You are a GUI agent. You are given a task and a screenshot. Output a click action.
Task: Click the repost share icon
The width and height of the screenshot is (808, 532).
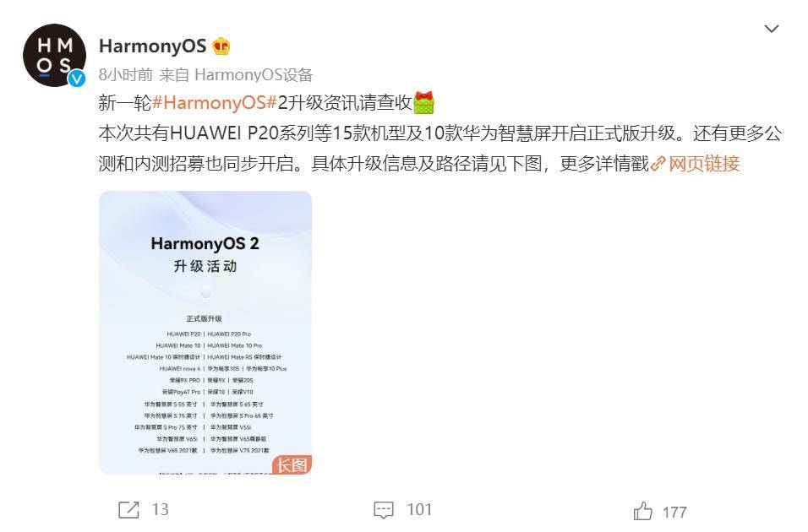[x=128, y=510]
